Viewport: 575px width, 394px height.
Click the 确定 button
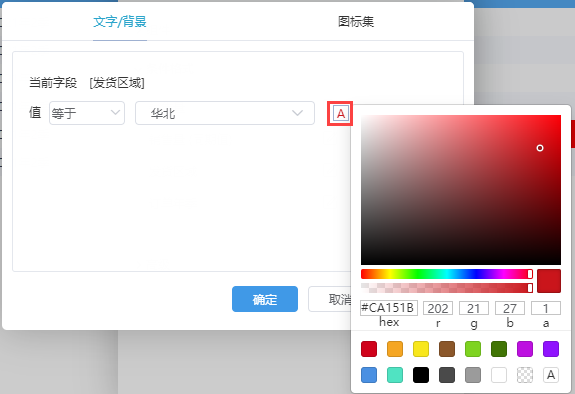click(265, 299)
